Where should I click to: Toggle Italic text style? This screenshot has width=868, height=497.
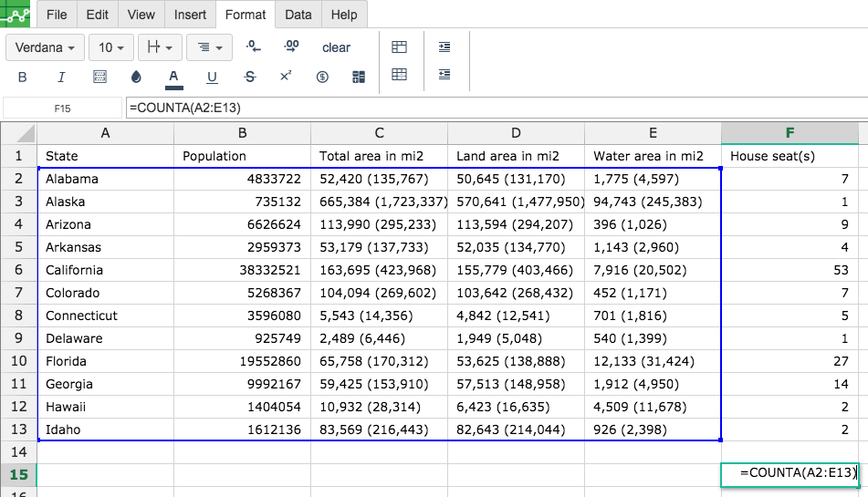(61, 77)
